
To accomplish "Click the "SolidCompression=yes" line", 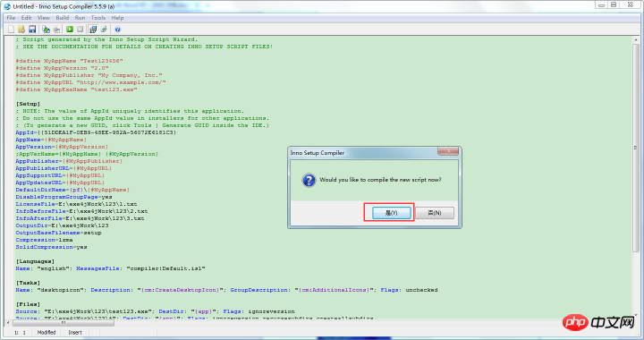I will click(51, 247).
